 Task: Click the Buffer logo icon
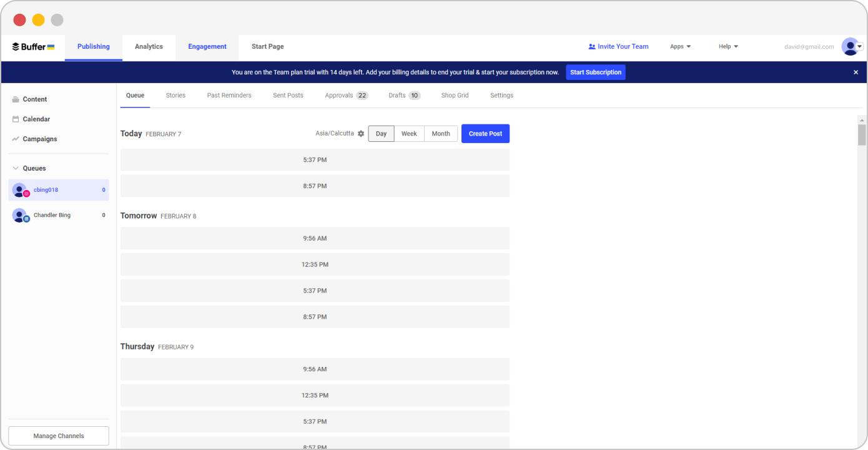coord(16,47)
